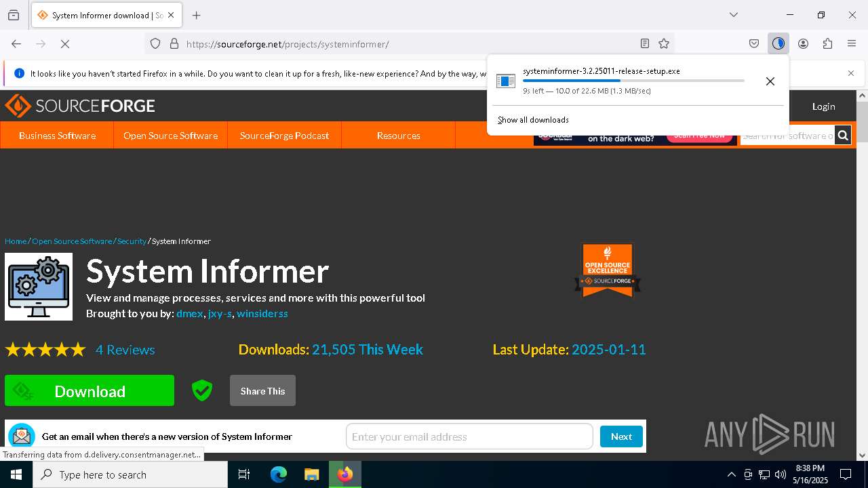The height and width of the screenshot is (488, 868).
Task: Open jxy-s author profile
Action: click(x=220, y=314)
